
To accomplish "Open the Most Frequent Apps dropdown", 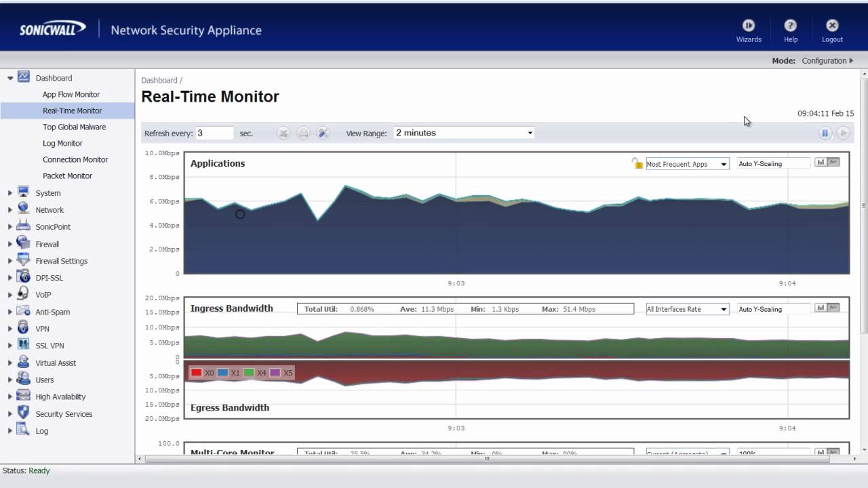I will pos(687,164).
